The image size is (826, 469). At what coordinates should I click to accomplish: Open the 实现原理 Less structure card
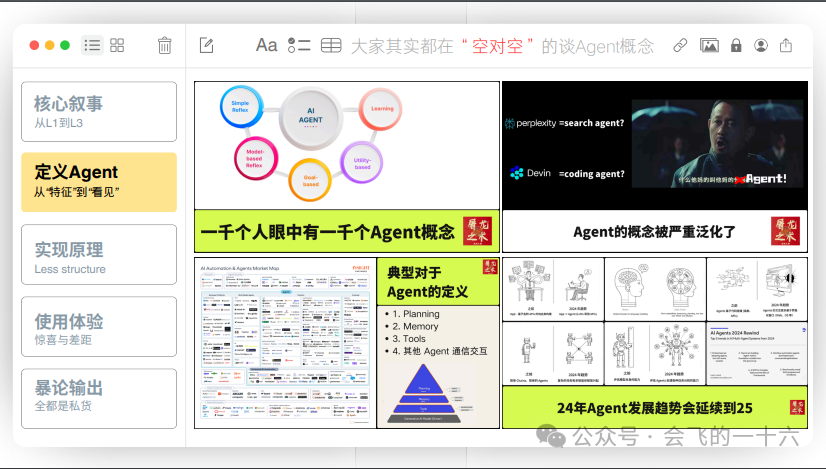99,255
